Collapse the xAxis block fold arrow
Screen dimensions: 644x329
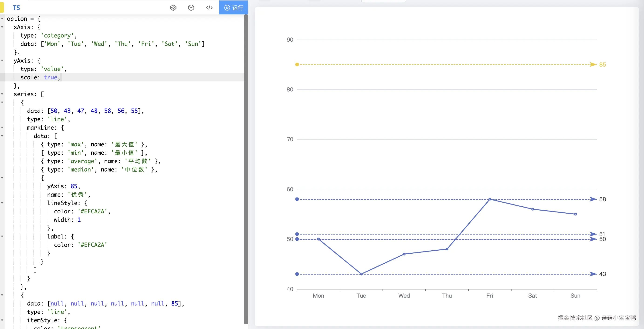click(x=2, y=27)
